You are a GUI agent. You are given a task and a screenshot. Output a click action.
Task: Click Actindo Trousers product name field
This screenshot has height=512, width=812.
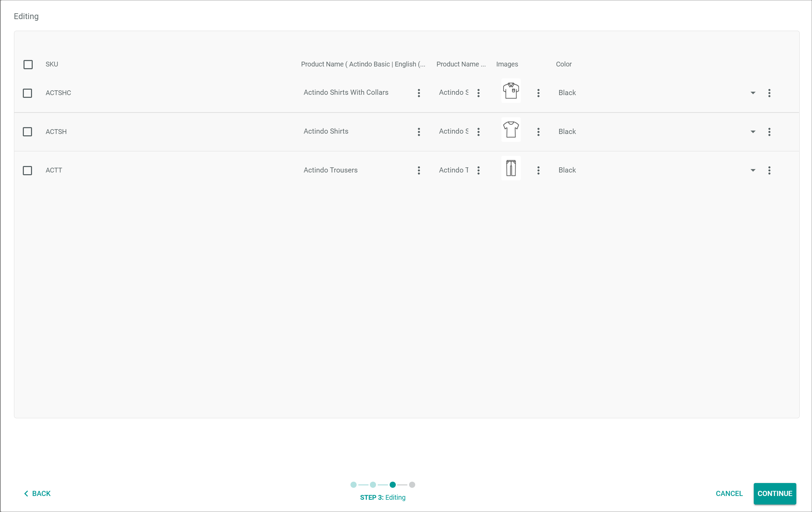331,170
